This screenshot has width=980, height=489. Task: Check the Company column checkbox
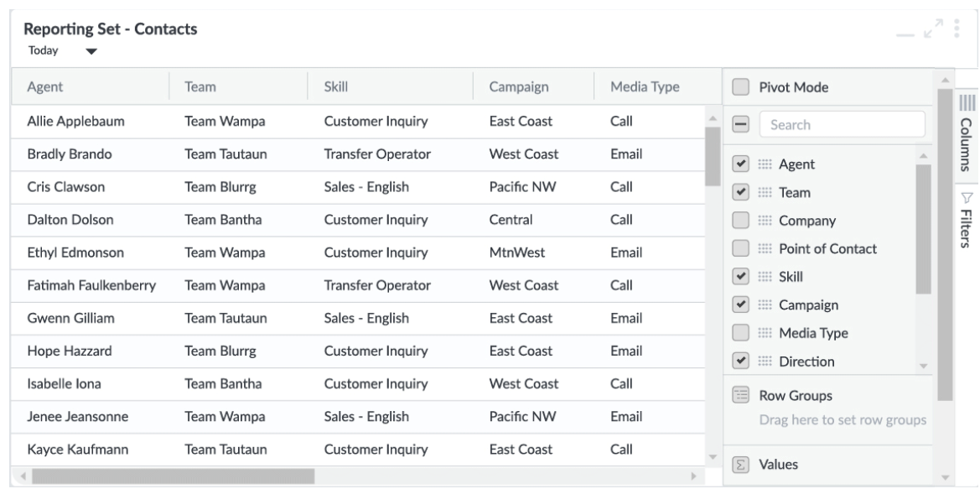pos(740,221)
